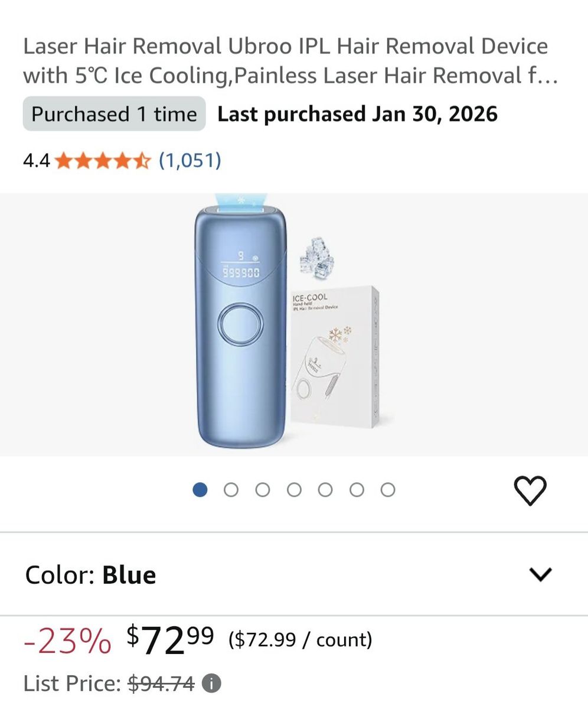
Task: Open the Color: Blue selector
Action: coord(91,575)
